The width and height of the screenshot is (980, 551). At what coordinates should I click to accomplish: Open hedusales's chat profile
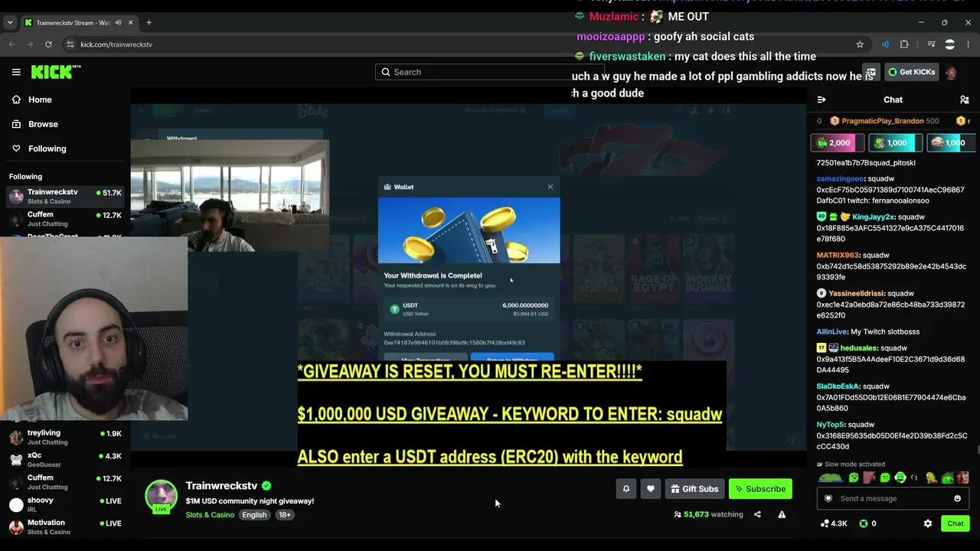click(x=858, y=348)
